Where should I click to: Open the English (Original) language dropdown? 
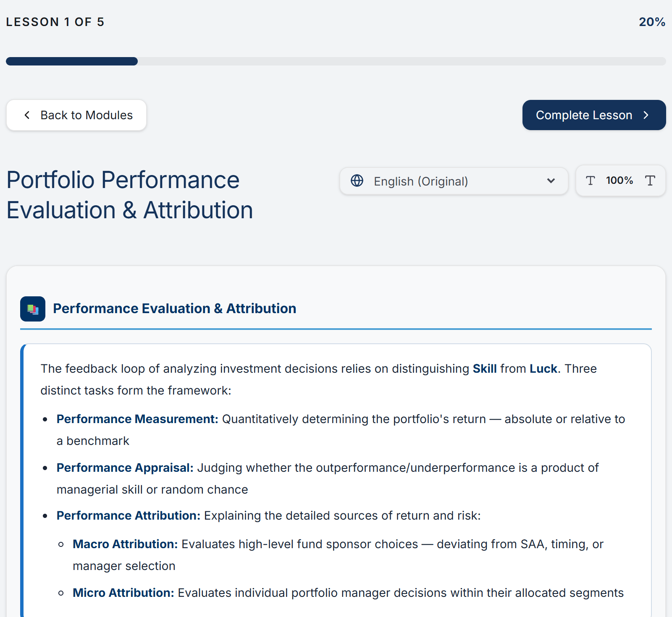click(454, 181)
